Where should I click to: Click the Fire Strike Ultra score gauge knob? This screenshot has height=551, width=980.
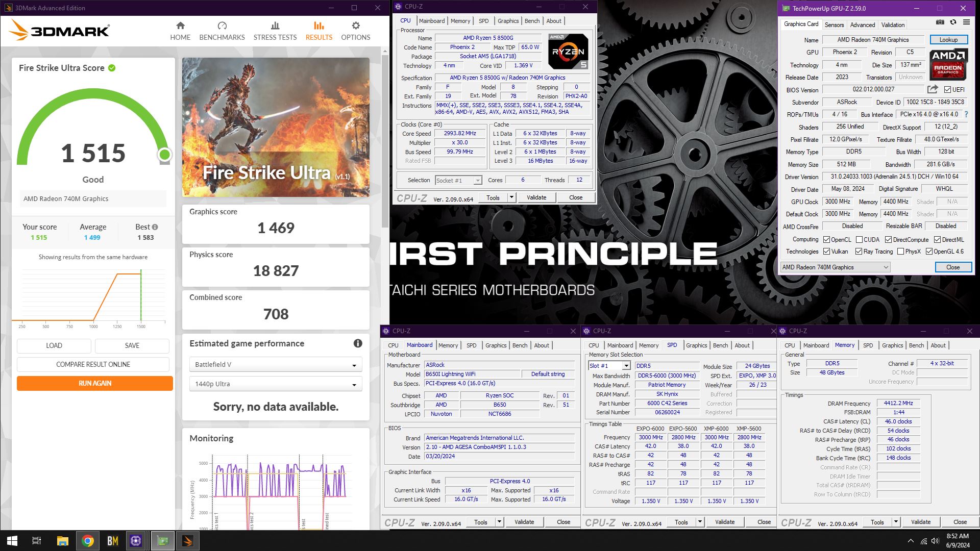click(x=164, y=154)
